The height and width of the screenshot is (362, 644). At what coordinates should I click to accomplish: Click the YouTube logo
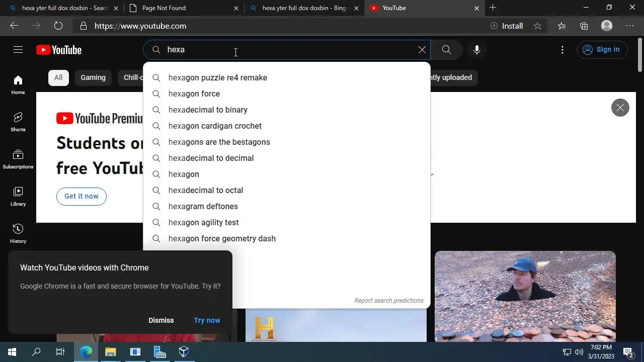pos(59,50)
